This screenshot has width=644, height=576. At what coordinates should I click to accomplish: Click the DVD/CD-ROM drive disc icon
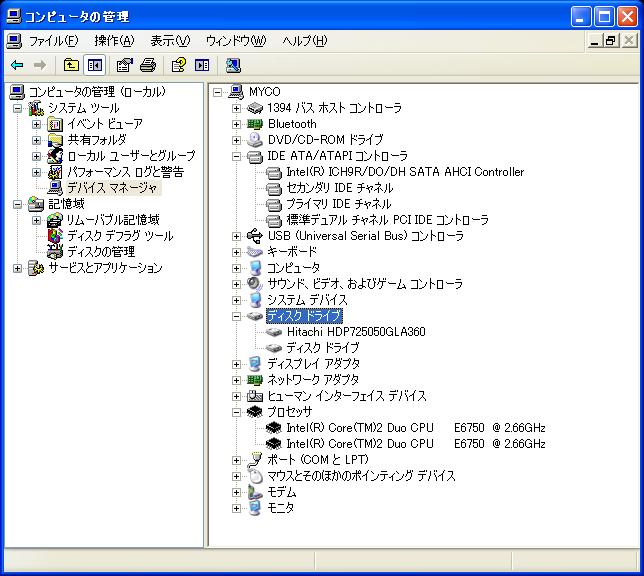point(255,140)
